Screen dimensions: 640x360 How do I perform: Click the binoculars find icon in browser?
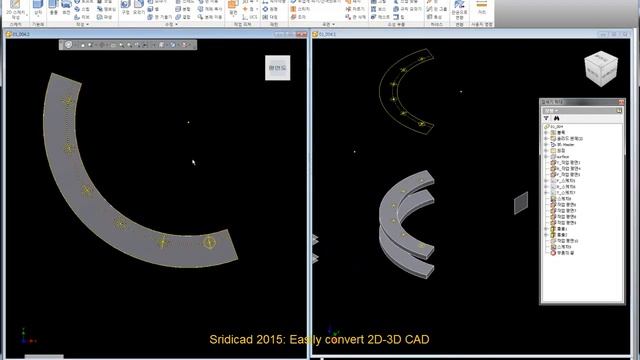pos(556,118)
